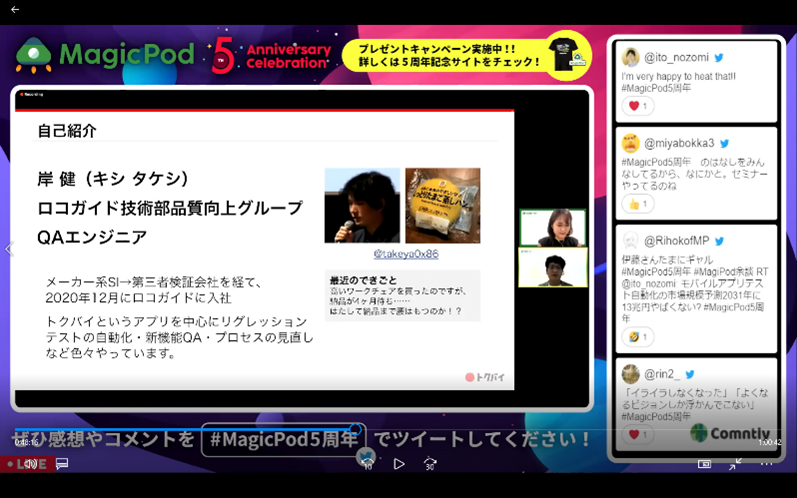The image size is (797, 498).
Task: Click the ロコガイド技術部品質向上グループ line
Action: tap(170, 208)
